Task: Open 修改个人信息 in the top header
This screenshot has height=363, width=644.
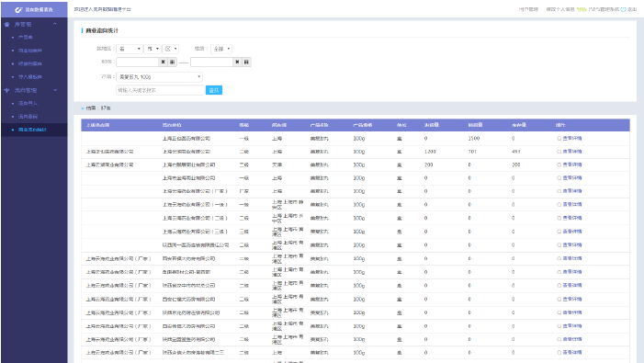Action: pyautogui.click(x=560, y=9)
